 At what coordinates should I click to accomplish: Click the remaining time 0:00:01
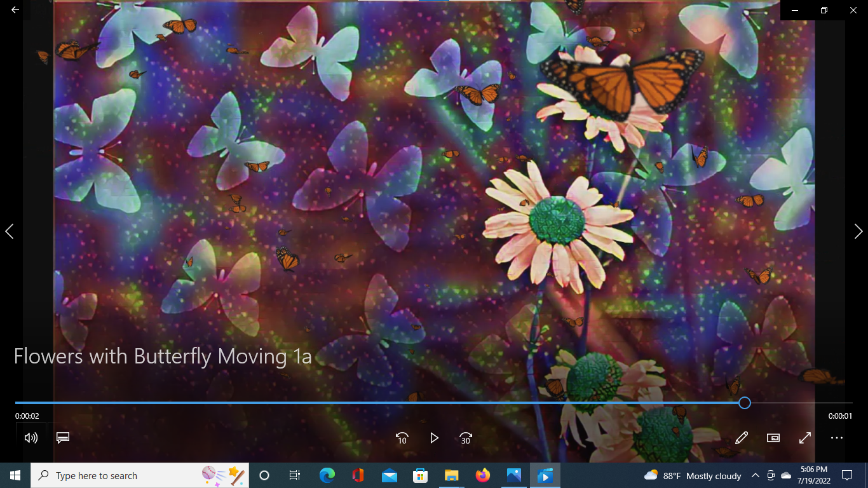point(840,416)
